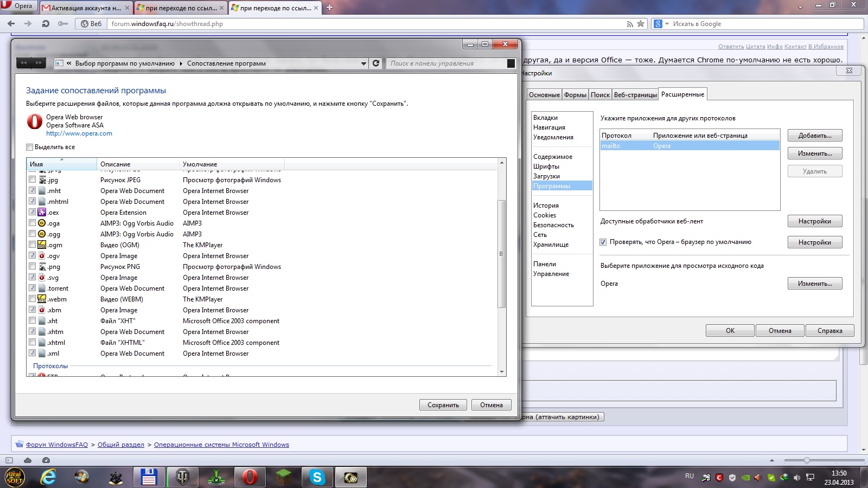Click the Opera icon of .svg row
Screen dimensions: 868x488
click(42, 277)
